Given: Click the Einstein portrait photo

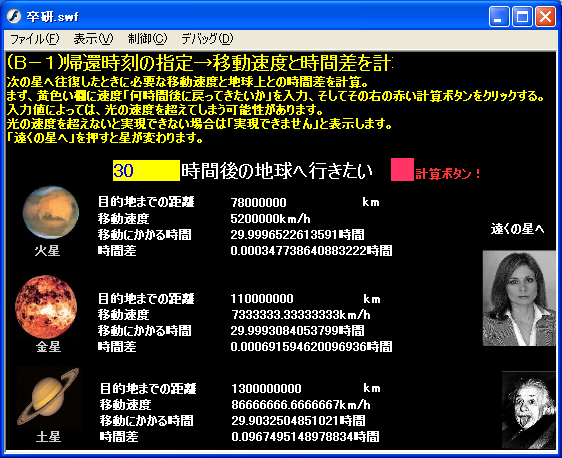Looking at the screenshot, I should coord(529,410).
